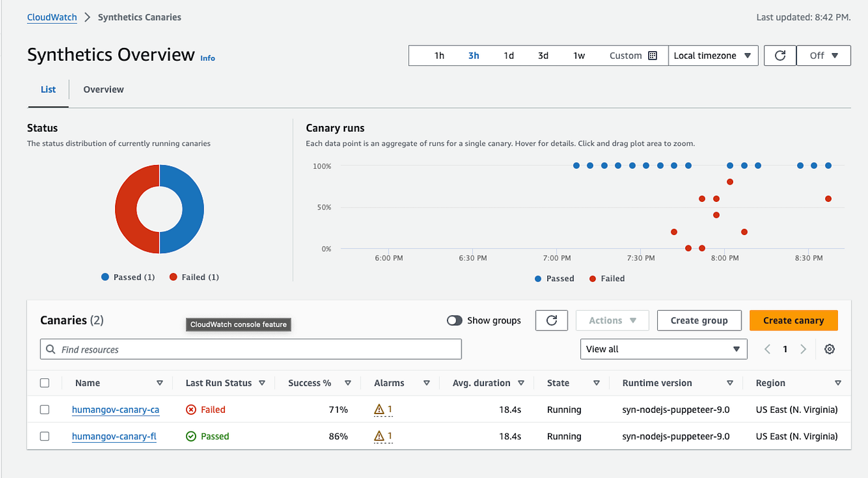Open the Custom date range calendar icon

point(653,56)
